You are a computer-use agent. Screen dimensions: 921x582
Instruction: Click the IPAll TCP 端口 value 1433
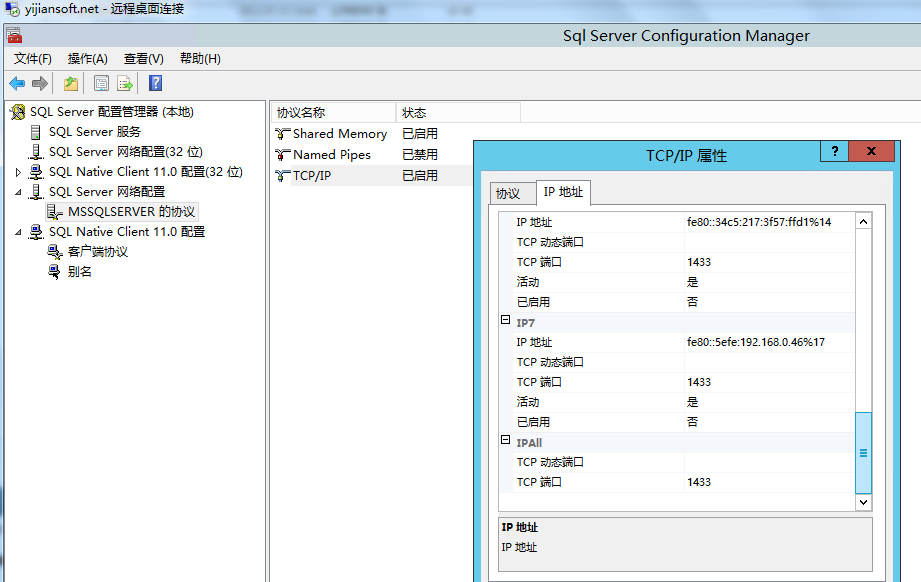(769, 482)
